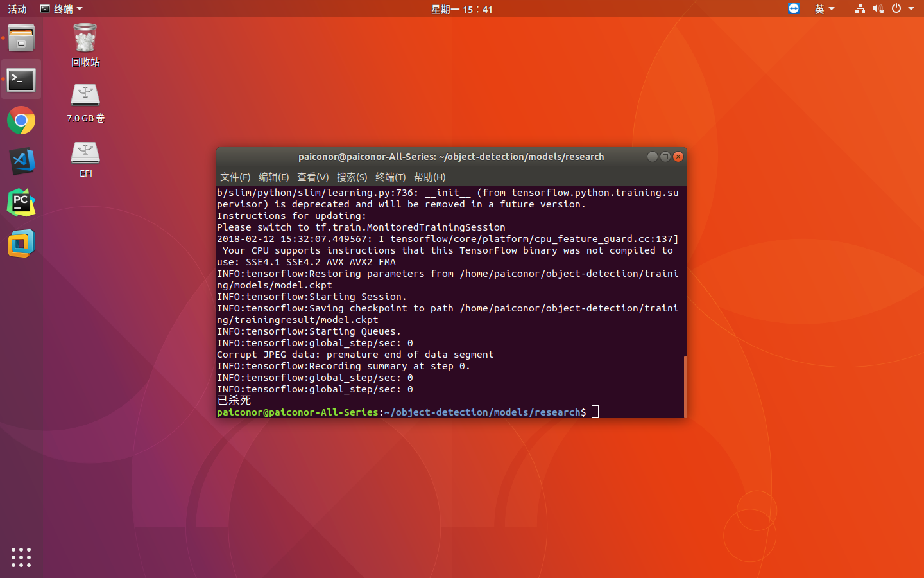Open the 英 input method dropdown

tap(825, 9)
